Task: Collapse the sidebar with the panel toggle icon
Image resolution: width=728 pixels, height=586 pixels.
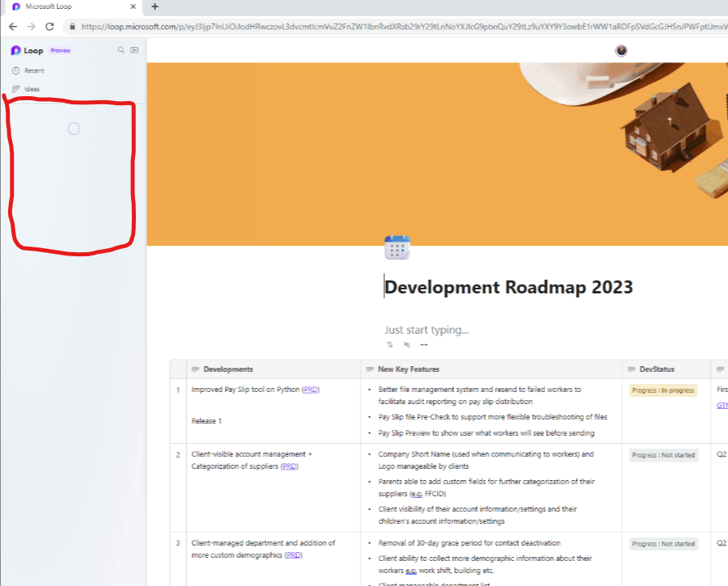Action: pos(134,49)
